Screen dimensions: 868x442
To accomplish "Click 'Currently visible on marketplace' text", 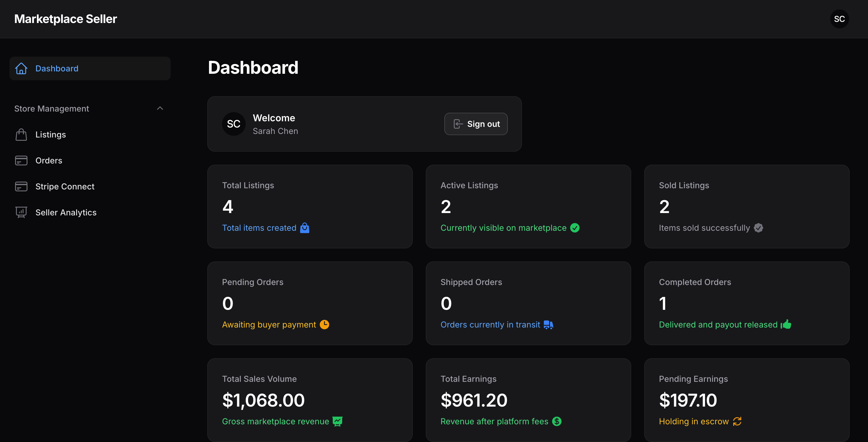I will pyautogui.click(x=503, y=228).
